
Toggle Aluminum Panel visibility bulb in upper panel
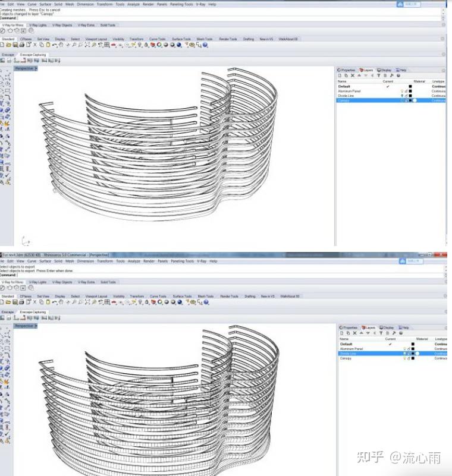pyautogui.click(x=402, y=91)
